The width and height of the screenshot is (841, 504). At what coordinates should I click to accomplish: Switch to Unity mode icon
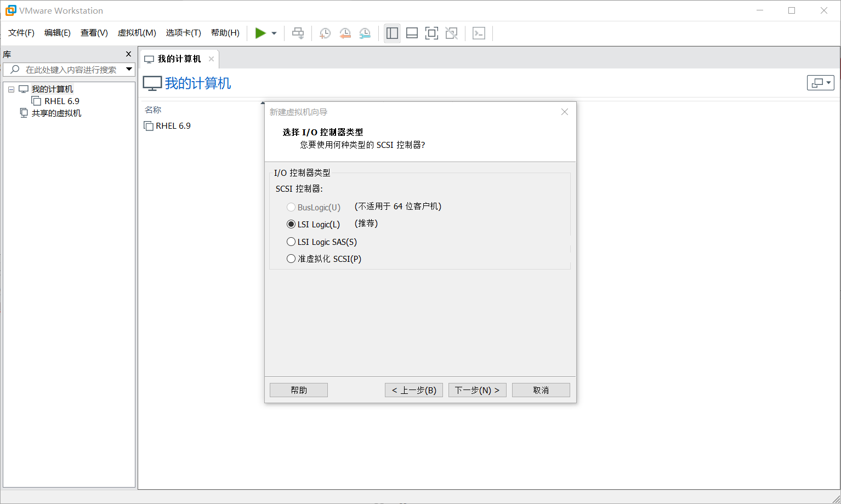(x=451, y=33)
